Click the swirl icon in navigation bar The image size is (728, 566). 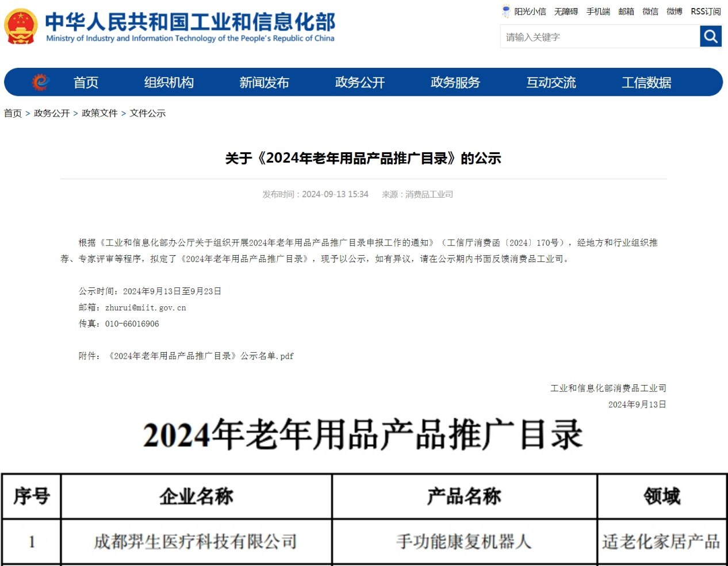(x=40, y=82)
